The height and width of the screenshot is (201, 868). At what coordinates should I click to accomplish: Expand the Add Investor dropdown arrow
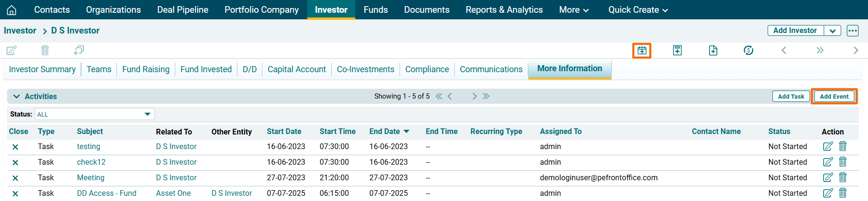(x=832, y=31)
